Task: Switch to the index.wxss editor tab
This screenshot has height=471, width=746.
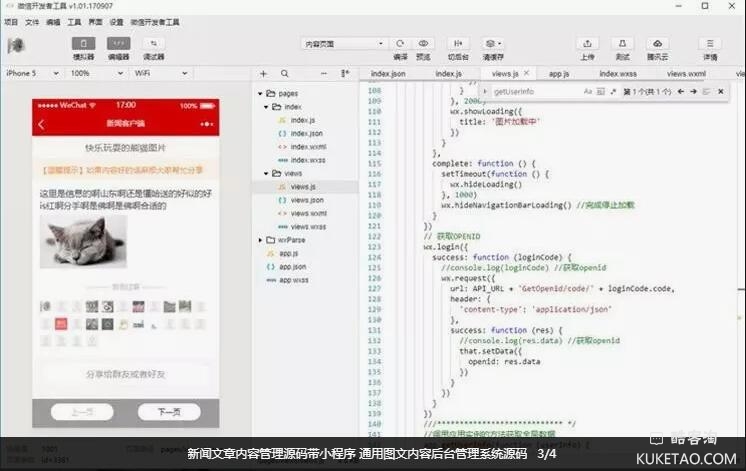Action: point(618,74)
